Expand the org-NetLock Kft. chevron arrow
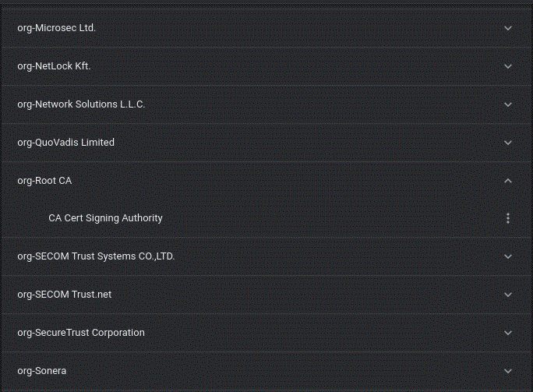The height and width of the screenshot is (392, 533). 508,66
